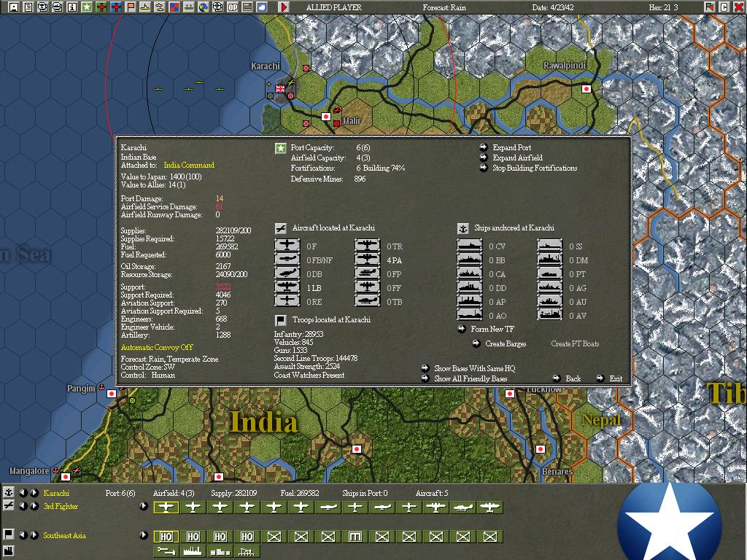Select the engineer unit icon among infantry units
The width and height of the screenshot is (747, 560).
(x=355, y=536)
